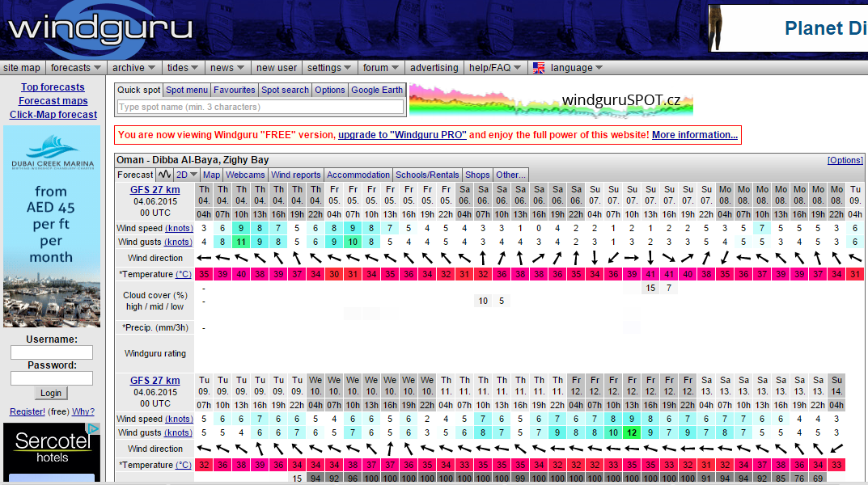Open the Other... tab
This screenshot has height=485, width=868.
tap(510, 175)
